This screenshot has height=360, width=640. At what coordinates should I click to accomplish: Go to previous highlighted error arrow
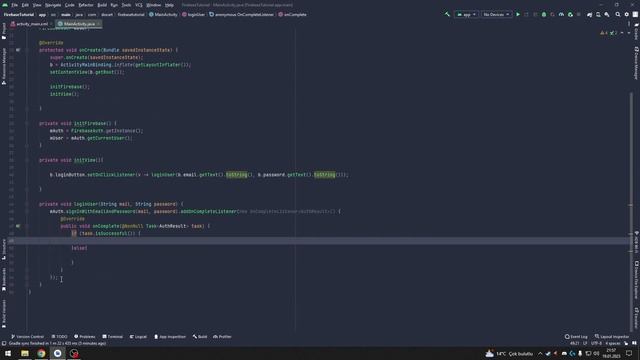[622, 33]
